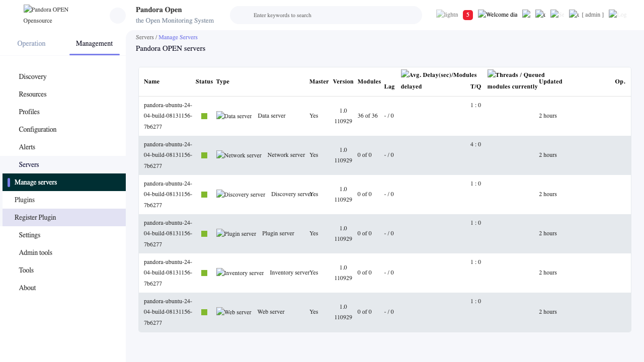644x362 pixels.
Task: Click the Web server type icon
Action: pos(234,312)
